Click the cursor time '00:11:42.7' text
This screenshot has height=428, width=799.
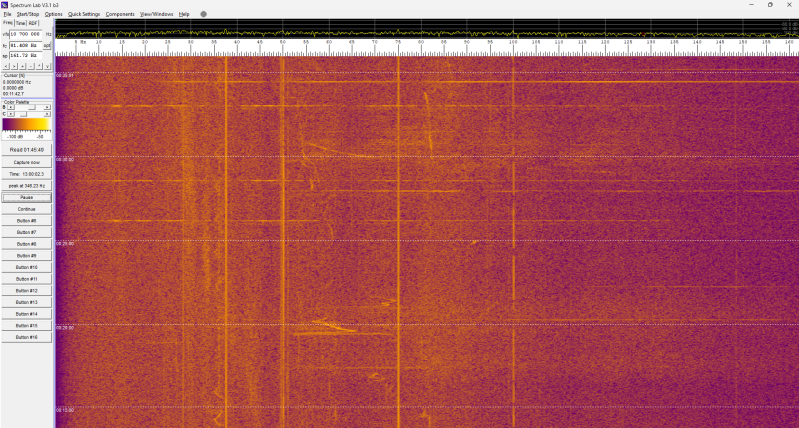click(13, 94)
